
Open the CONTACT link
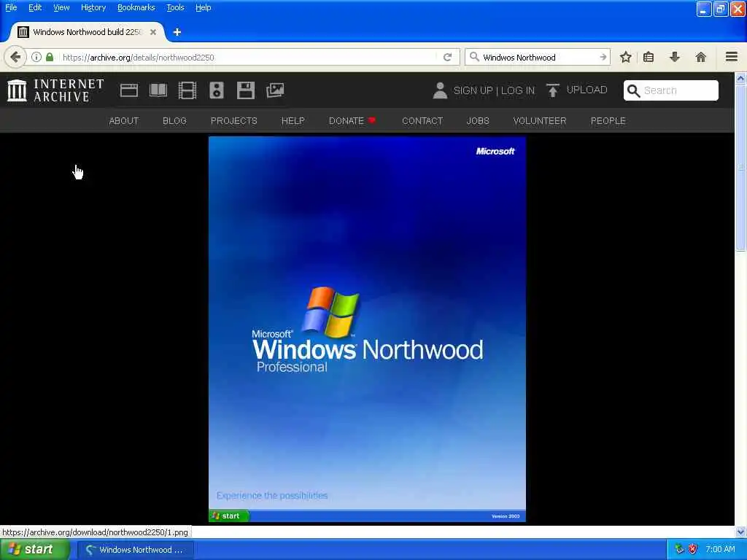[x=422, y=121]
